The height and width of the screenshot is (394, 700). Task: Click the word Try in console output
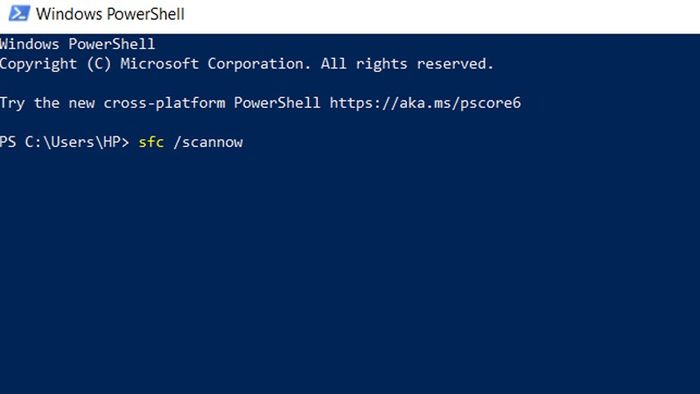pyautogui.click(x=12, y=104)
